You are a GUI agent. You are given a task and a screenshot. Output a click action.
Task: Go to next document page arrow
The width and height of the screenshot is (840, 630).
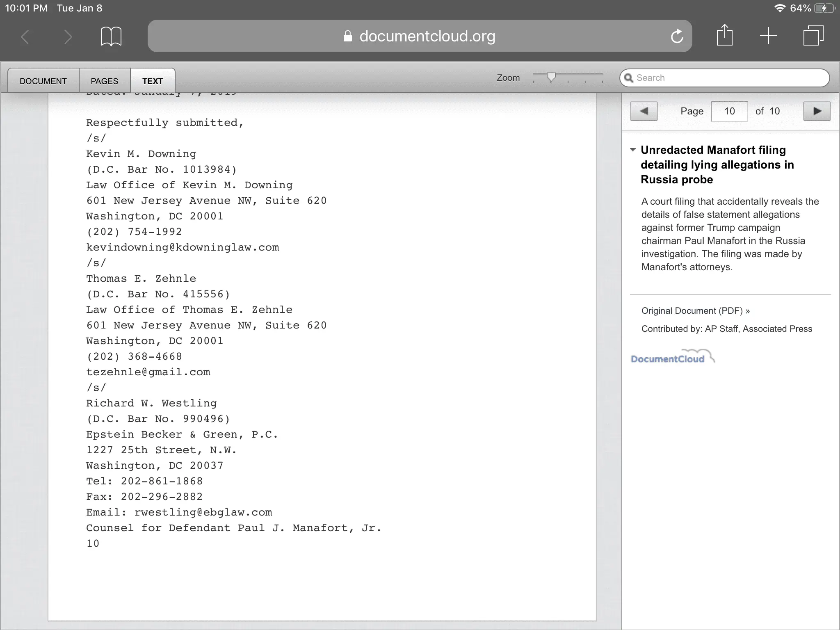[x=817, y=111]
